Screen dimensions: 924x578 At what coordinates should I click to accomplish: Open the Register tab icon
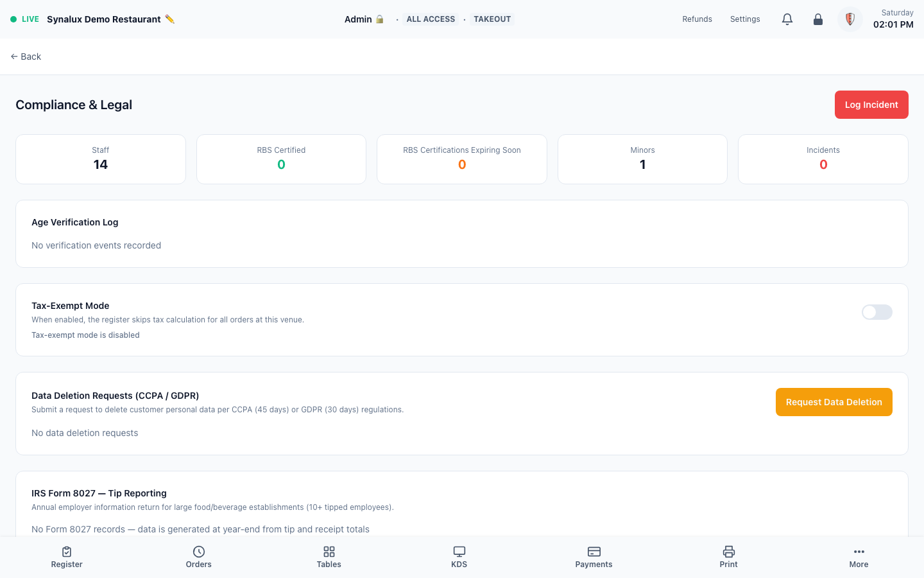tap(67, 552)
